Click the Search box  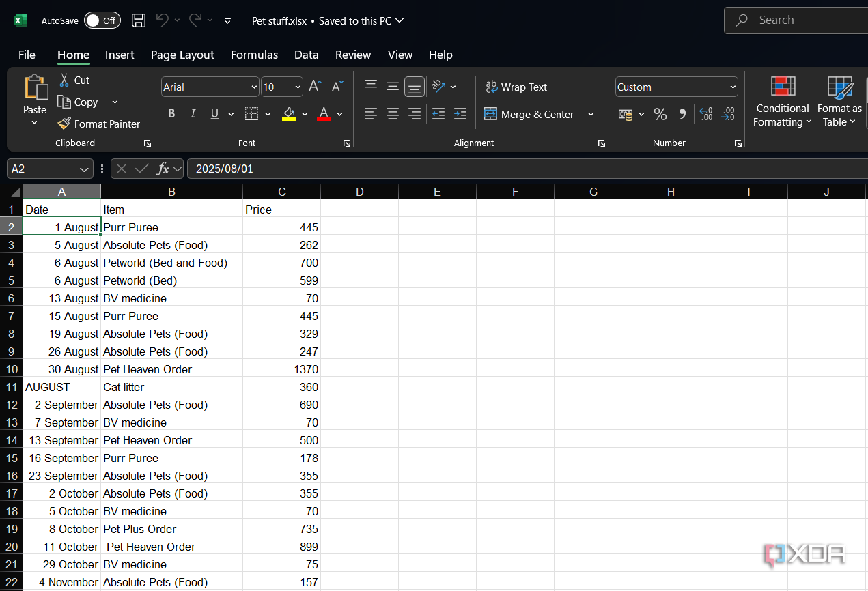796,20
